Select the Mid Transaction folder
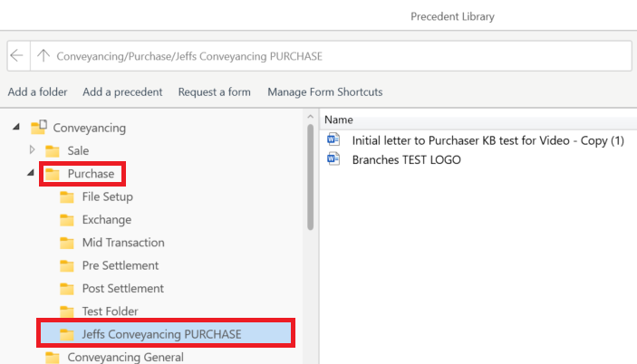This screenshot has width=637, height=364. [122, 243]
